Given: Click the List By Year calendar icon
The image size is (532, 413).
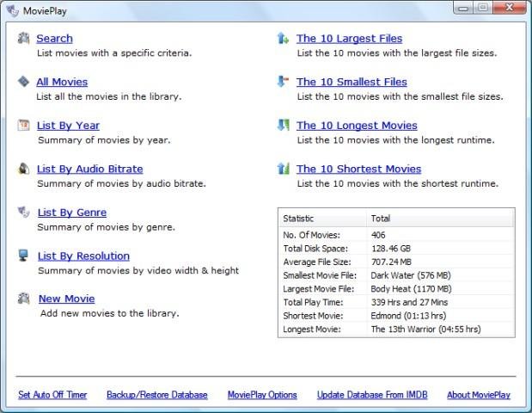Looking at the screenshot, I should coord(23,125).
